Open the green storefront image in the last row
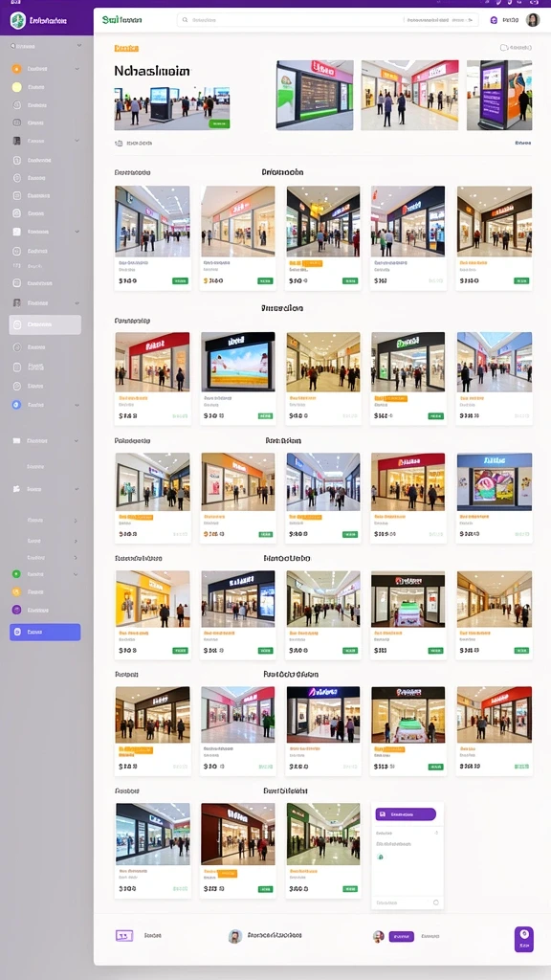The width and height of the screenshot is (551, 980). click(323, 833)
